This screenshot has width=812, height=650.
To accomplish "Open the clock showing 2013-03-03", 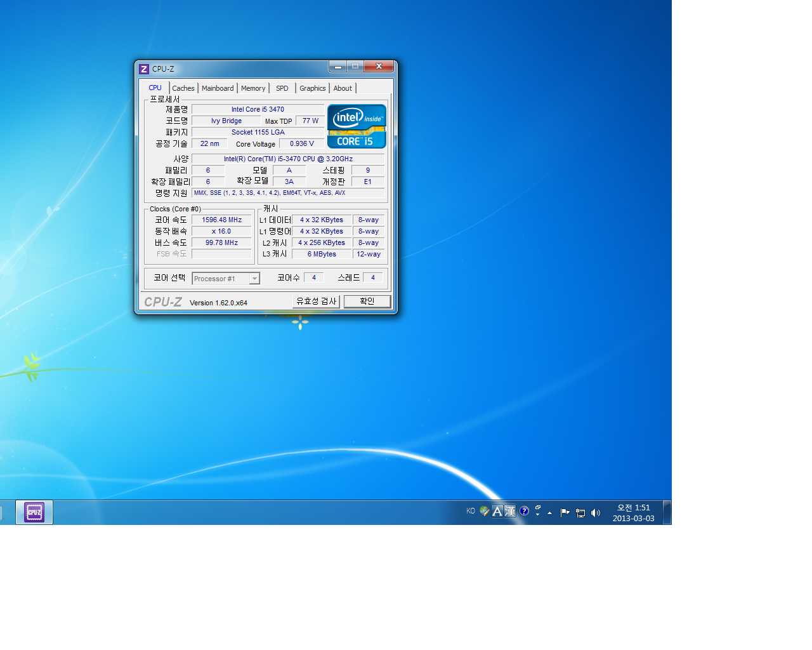I will click(633, 513).
